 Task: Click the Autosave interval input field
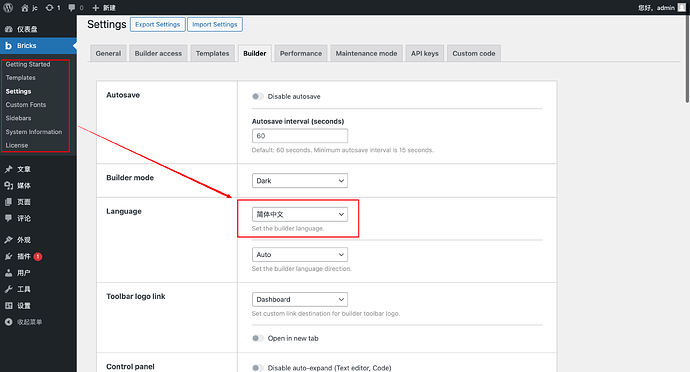[x=300, y=136]
